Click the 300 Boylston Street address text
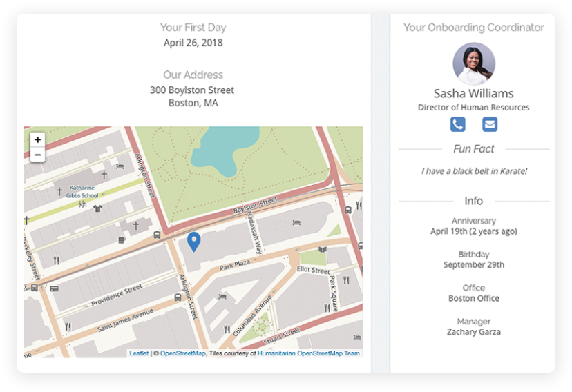 point(192,90)
